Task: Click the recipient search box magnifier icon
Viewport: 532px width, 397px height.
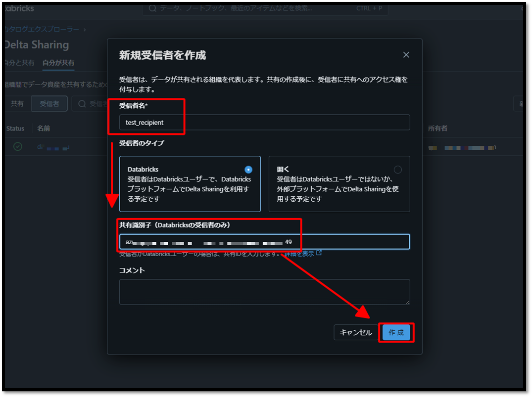Action: click(82, 104)
